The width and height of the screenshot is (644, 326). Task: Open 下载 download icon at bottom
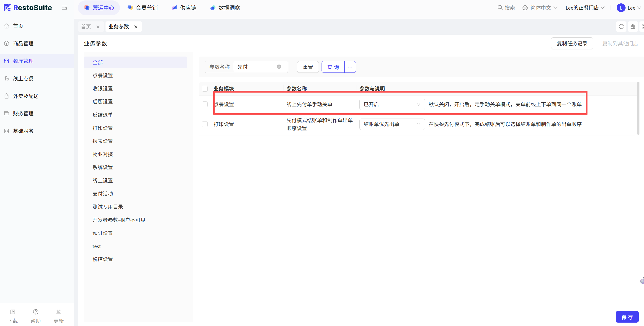click(x=13, y=312)
